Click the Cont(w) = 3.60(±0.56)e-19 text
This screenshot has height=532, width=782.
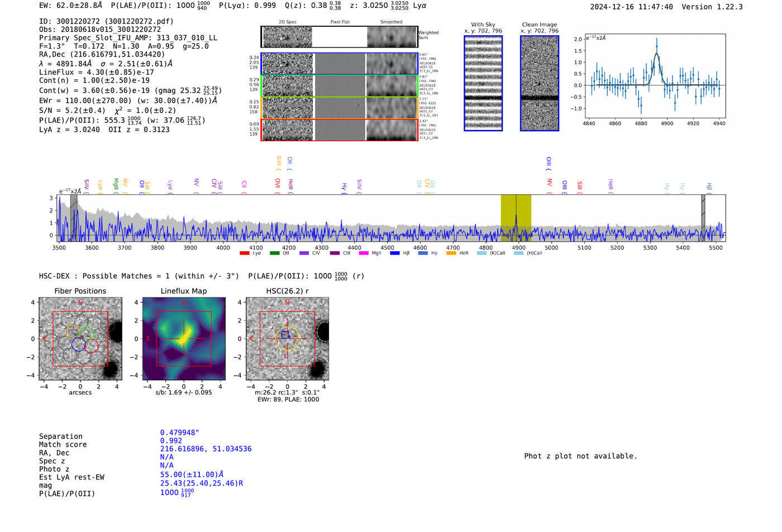94,90
